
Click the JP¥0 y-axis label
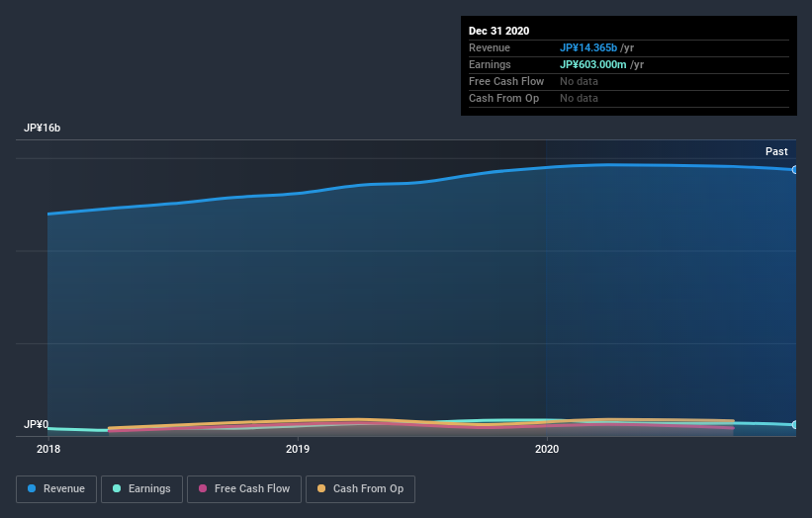tap(36, 424)
